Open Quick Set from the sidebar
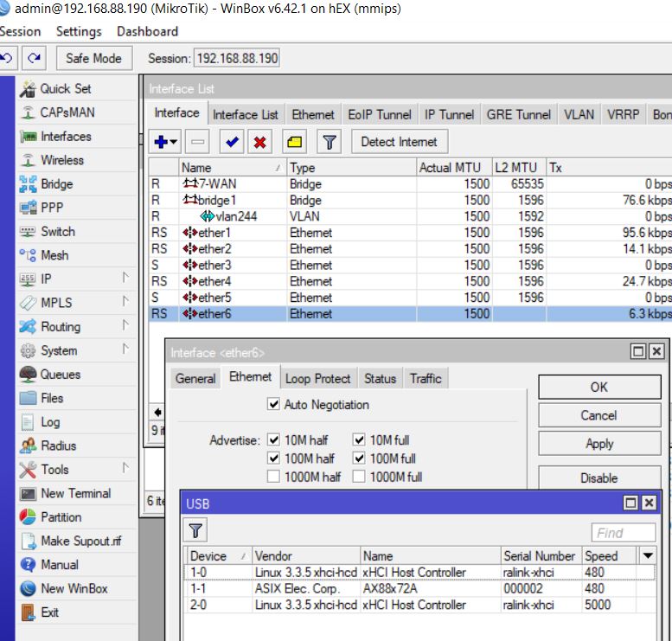Screen dimensions: 672x641 tap(65, 89)
